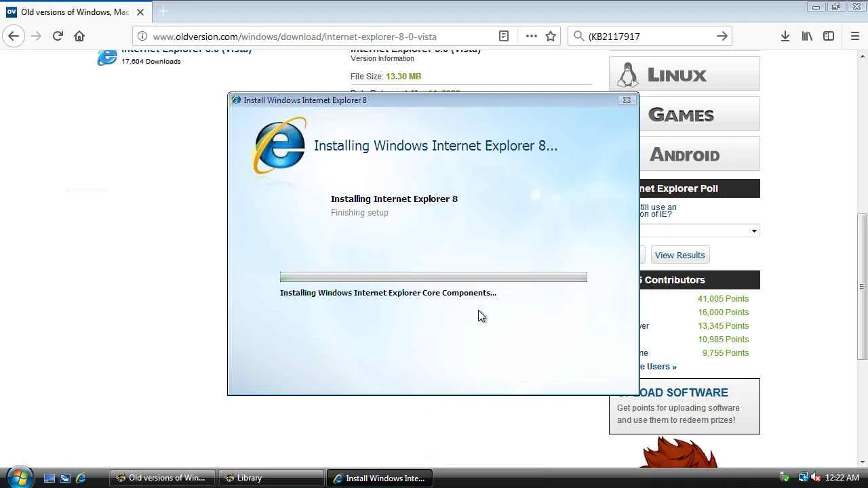This screenshot has width=868, height=488.
Task: Show the Firefox sidebars
Action: click(829, 37)
